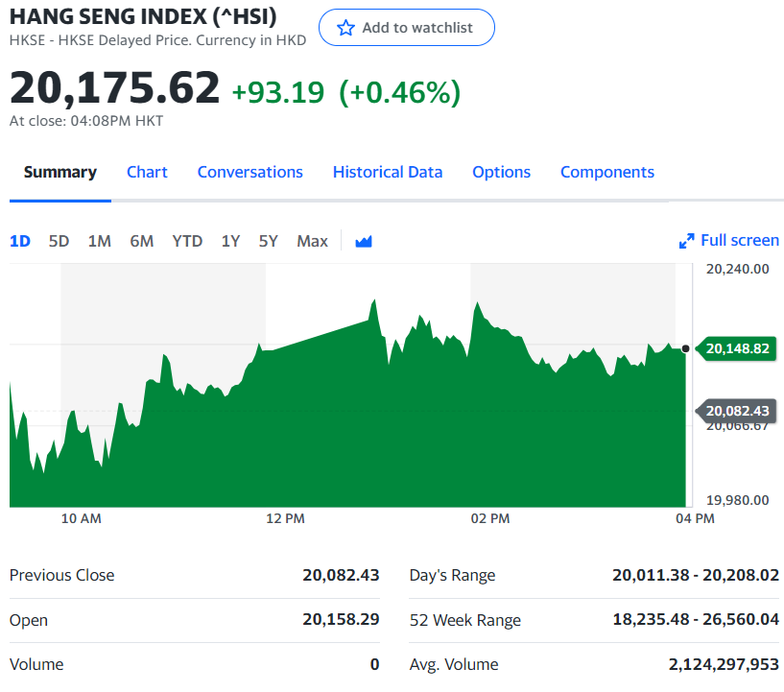The image size is (784, 692).
Task: Set chart range to 1M
Action: click(x=100, y=242)
